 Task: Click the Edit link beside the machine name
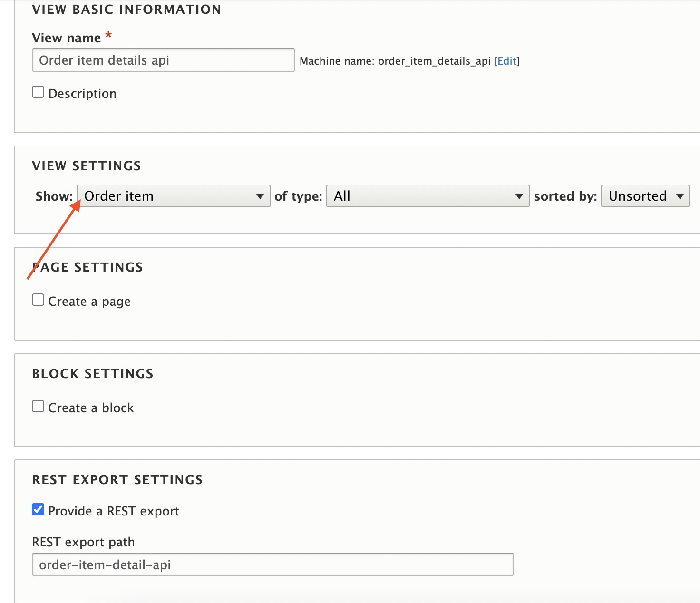coord(506,61)
